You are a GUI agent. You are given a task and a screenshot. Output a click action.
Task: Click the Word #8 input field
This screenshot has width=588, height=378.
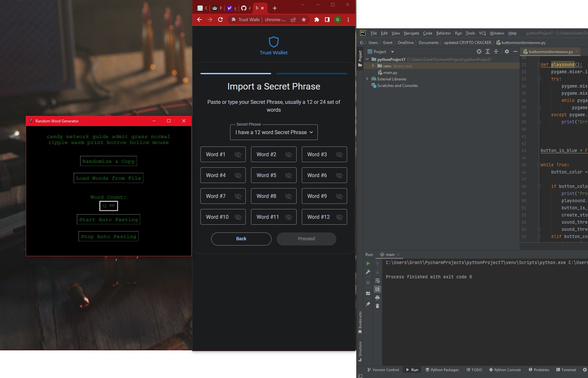(267, 196)
